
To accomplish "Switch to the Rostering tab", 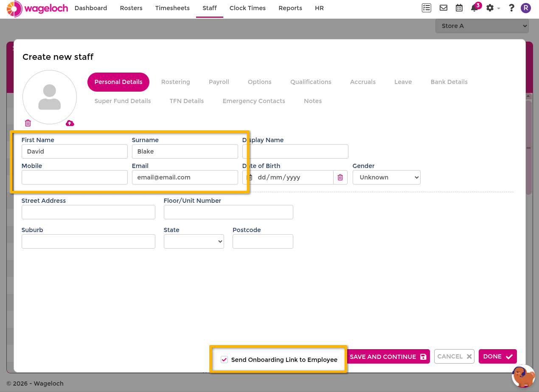I will pos(176,82).
